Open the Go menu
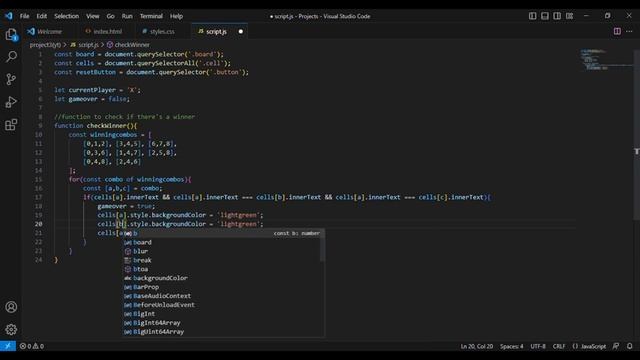 pyautogui.click(x=111, y=16)
